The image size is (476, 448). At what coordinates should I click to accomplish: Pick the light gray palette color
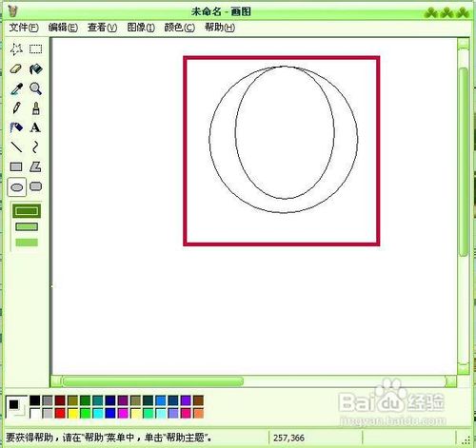(48, 413)
